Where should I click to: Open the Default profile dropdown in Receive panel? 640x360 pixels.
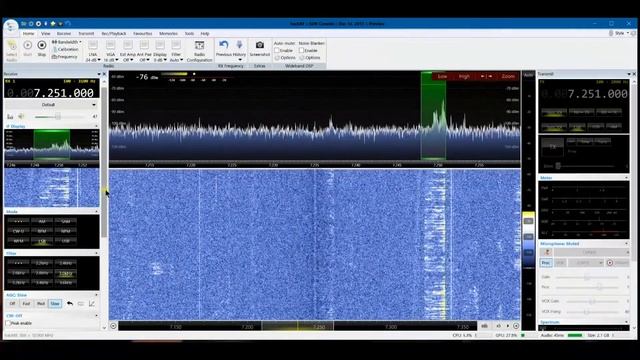coord(52,105)
